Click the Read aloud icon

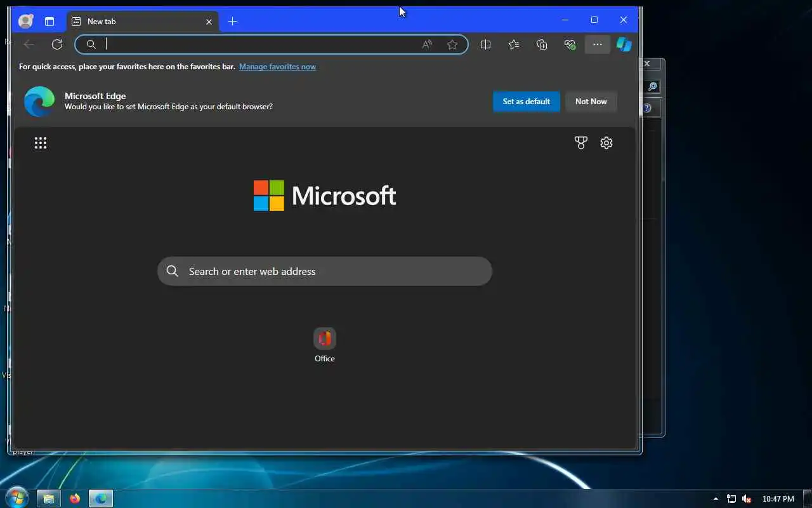tap(427, 44)
